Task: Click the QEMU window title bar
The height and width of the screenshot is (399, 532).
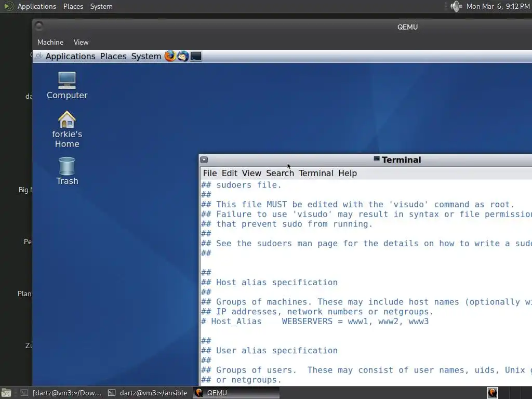Action: [282, 27]
